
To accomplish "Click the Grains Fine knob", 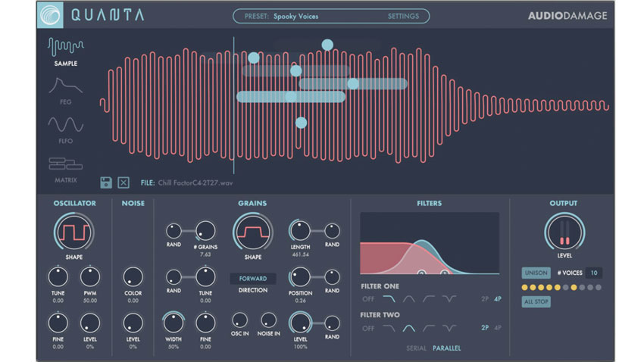I will (x=205, y=323).
